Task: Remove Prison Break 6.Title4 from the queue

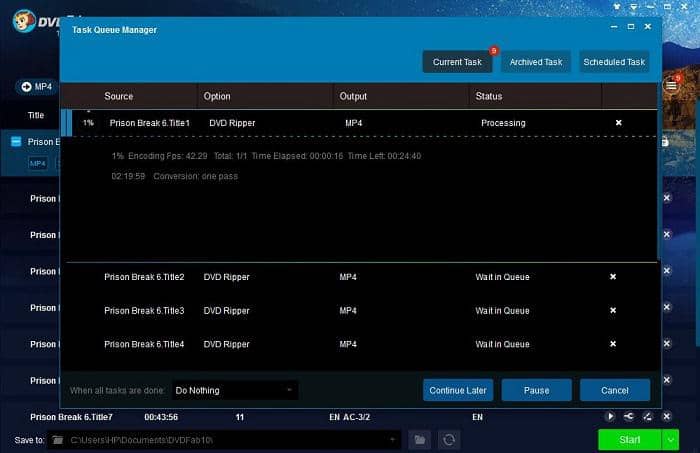Action: [x=613, y=344]
